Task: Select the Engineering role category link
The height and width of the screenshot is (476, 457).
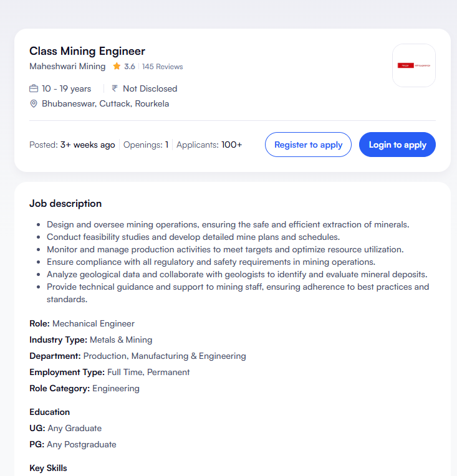Action: 116,388
